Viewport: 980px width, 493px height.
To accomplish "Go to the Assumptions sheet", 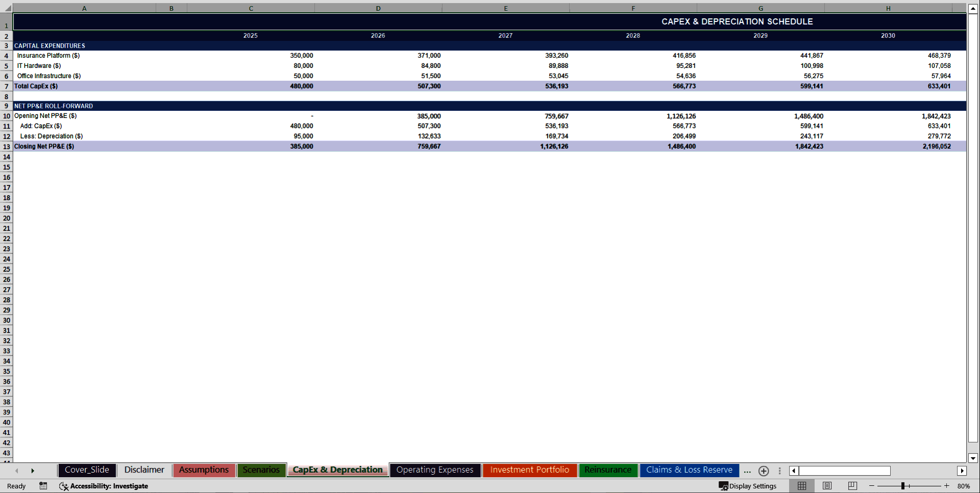I will pyautogui.click(x=204, y=470).
